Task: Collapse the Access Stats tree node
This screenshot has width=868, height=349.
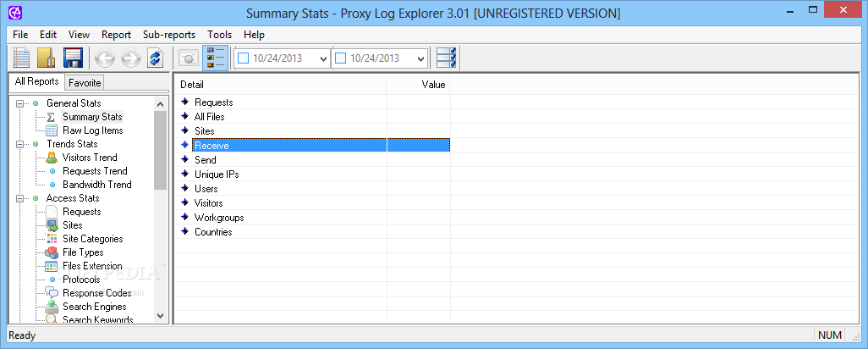Action: [20, 198]
